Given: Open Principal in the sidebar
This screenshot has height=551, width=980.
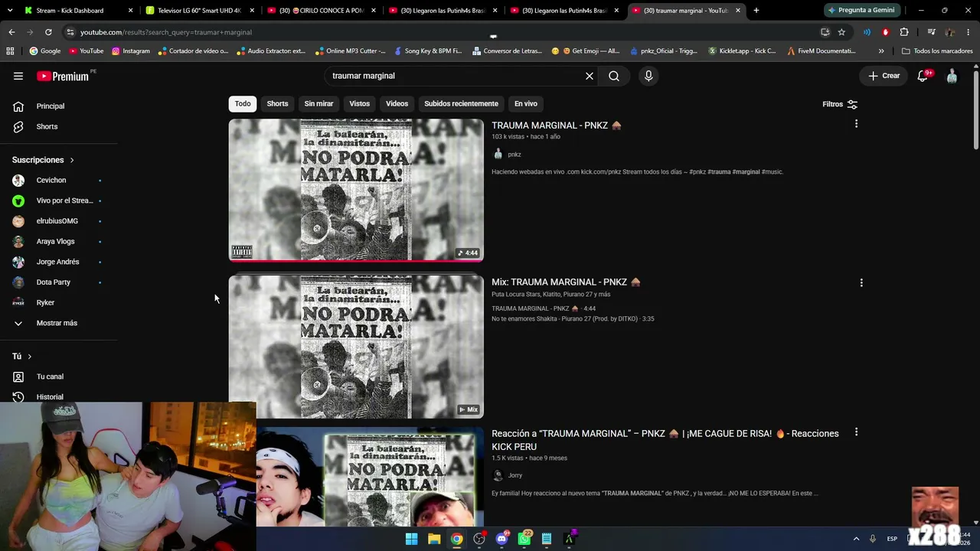Looking at the screenshot, I should pos(51,106).
